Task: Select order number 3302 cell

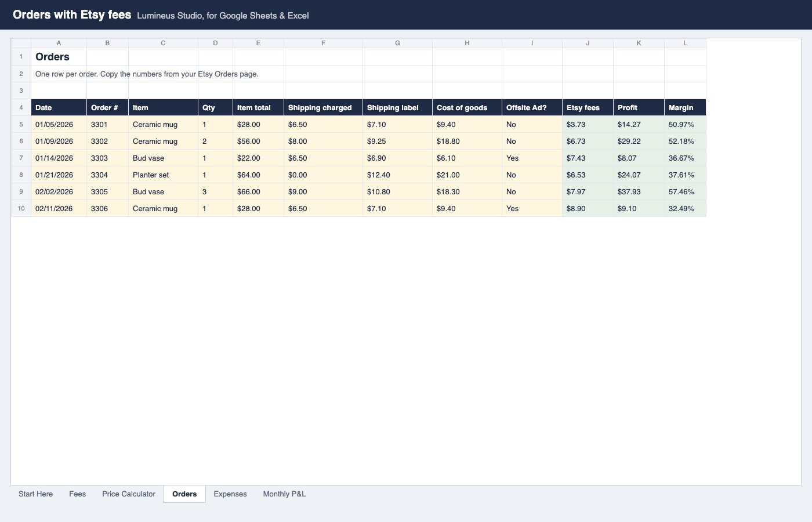Action: (107, 142)
